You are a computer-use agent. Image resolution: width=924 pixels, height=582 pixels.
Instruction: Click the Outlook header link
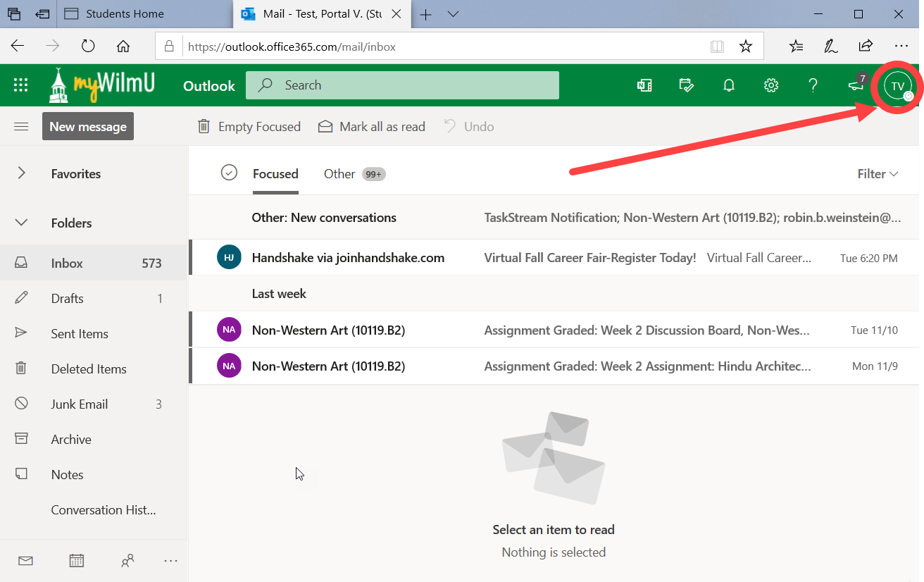209,86
